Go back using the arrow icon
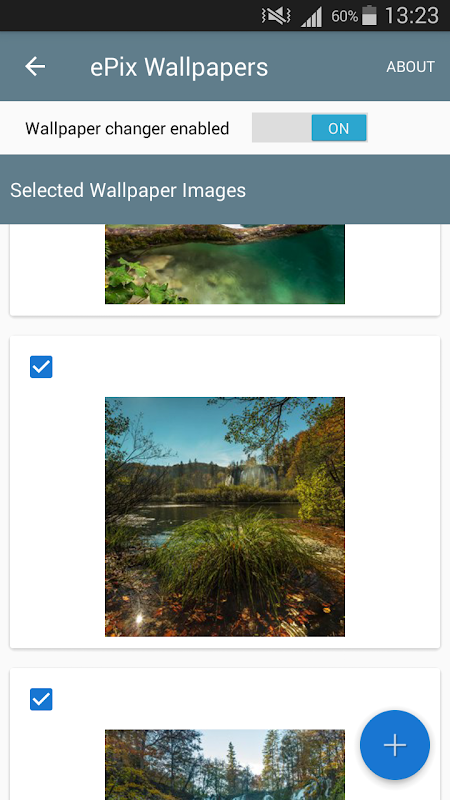 point(35,66)
